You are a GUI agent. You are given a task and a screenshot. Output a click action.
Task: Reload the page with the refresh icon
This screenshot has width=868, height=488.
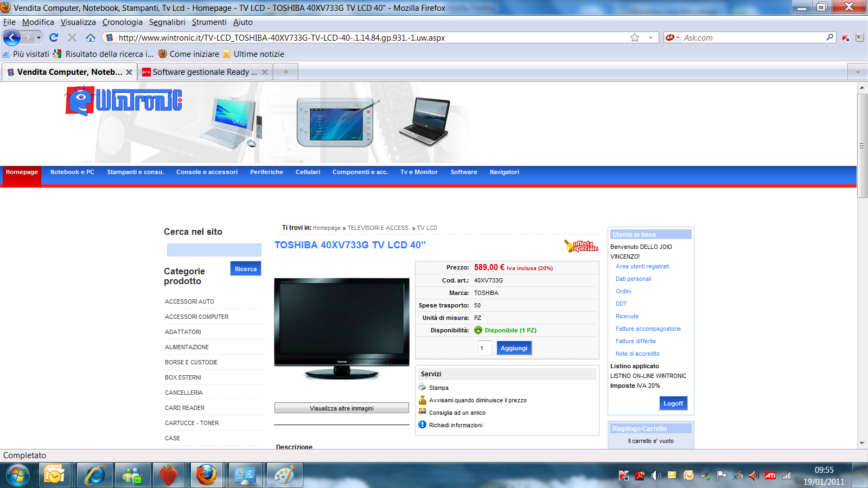click(x=54, y=37)
